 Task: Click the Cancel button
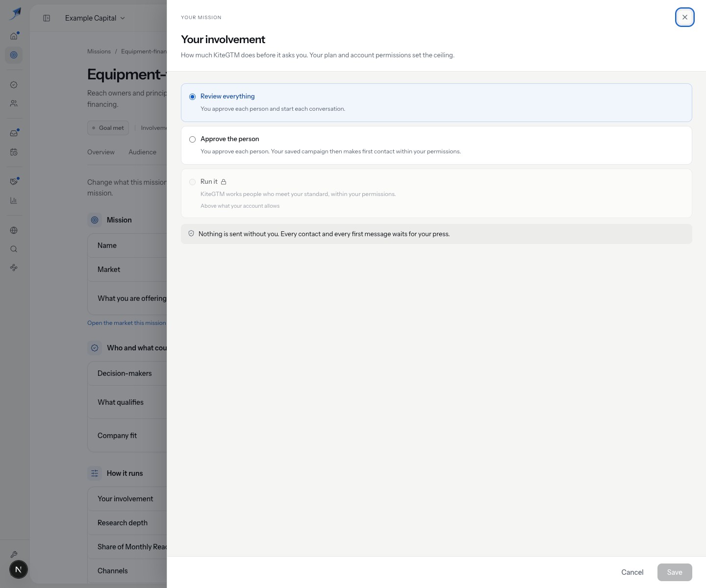[x=632, y=572]
